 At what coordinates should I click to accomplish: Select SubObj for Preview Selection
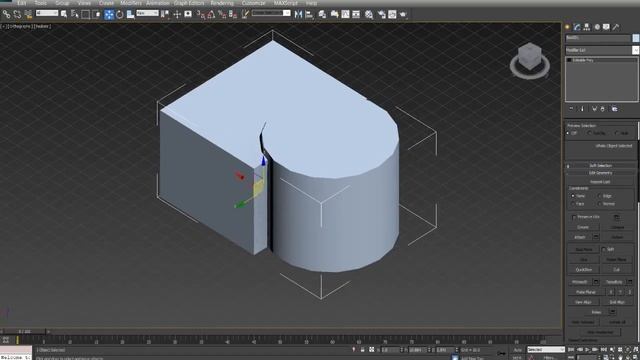tap(596, 133)
